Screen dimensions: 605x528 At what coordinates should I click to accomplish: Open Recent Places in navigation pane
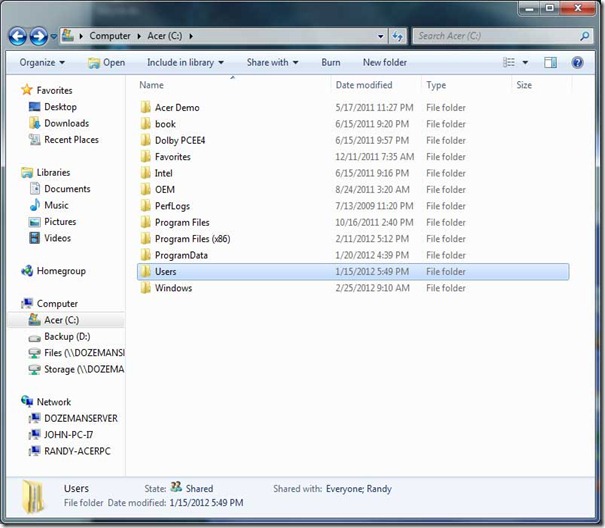coord(71,140)
